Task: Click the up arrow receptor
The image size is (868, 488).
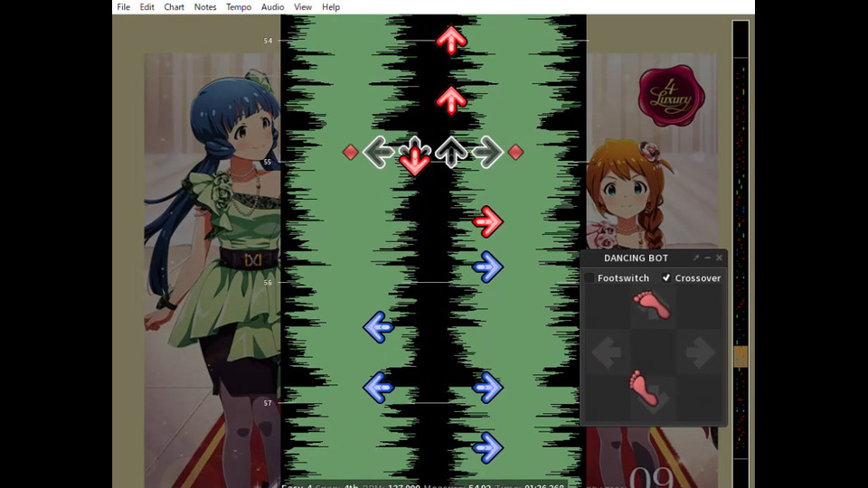Action: coord(451,152)
